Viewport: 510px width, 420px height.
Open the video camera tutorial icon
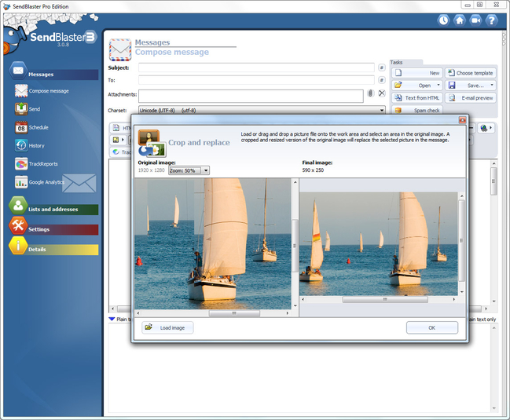pos(476,20)
